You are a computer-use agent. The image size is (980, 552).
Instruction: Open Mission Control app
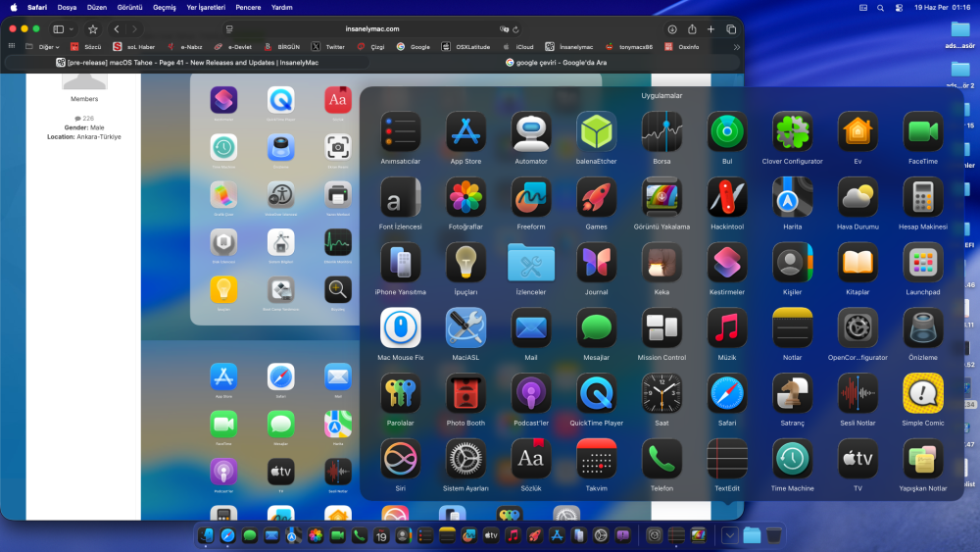point(661,328)
